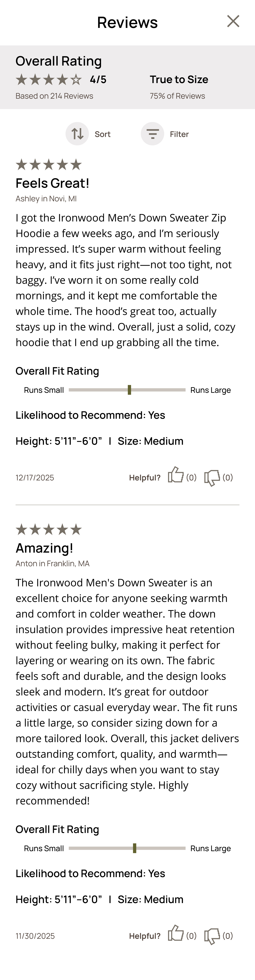Click the fit slider marker in Anton's review

point(134,848)
